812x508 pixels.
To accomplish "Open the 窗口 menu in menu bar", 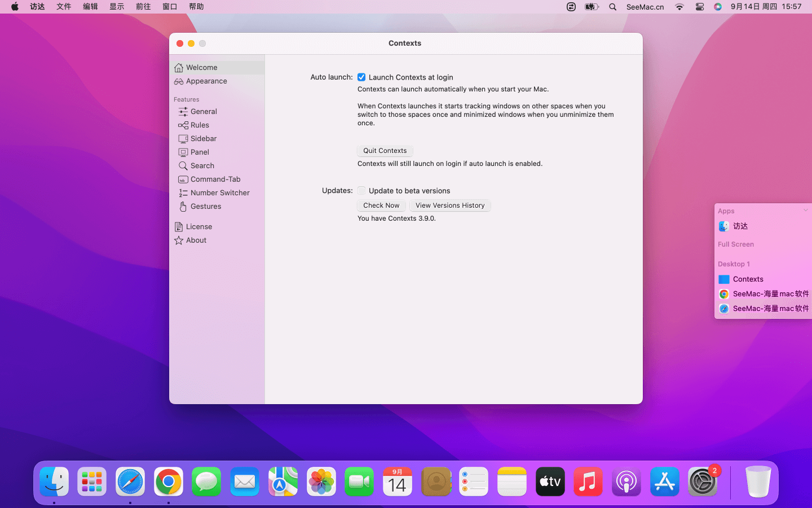I will (170, 7).
